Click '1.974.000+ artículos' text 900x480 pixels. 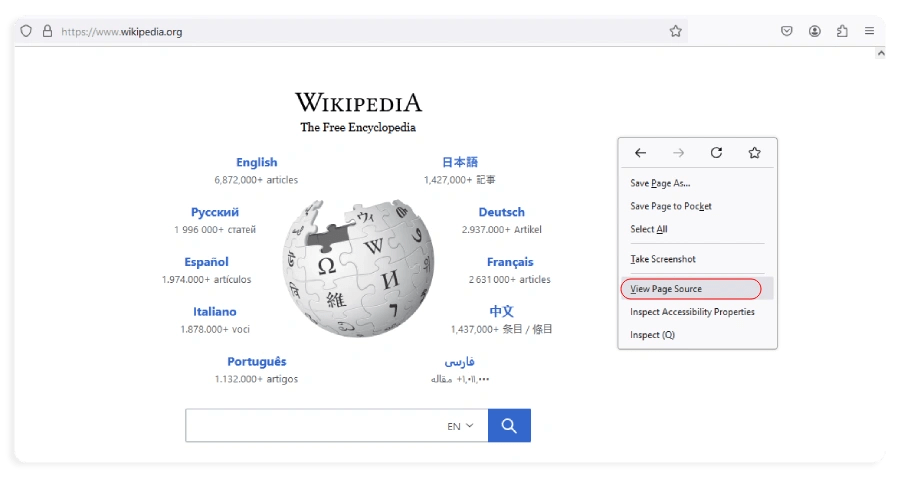point(207,280)
